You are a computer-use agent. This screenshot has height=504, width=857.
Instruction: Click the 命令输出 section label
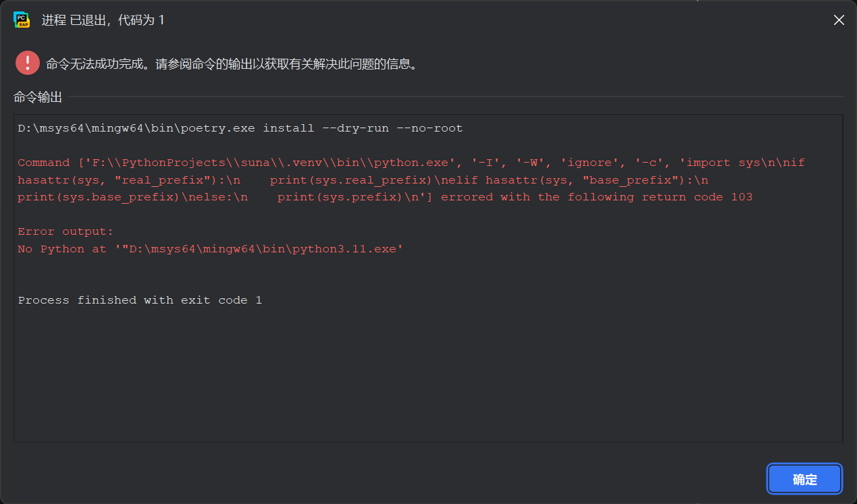click(x=38, y=97)
